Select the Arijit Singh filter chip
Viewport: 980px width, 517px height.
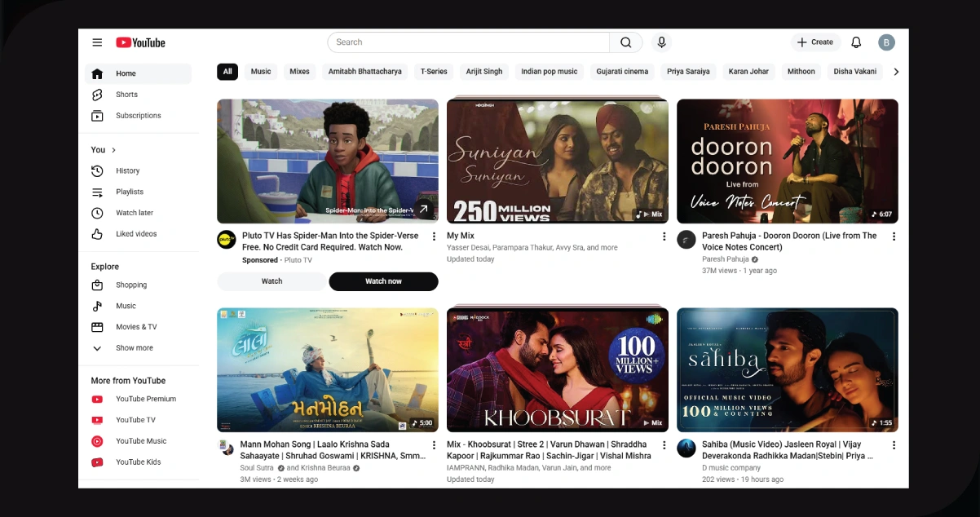coord(484,72)
